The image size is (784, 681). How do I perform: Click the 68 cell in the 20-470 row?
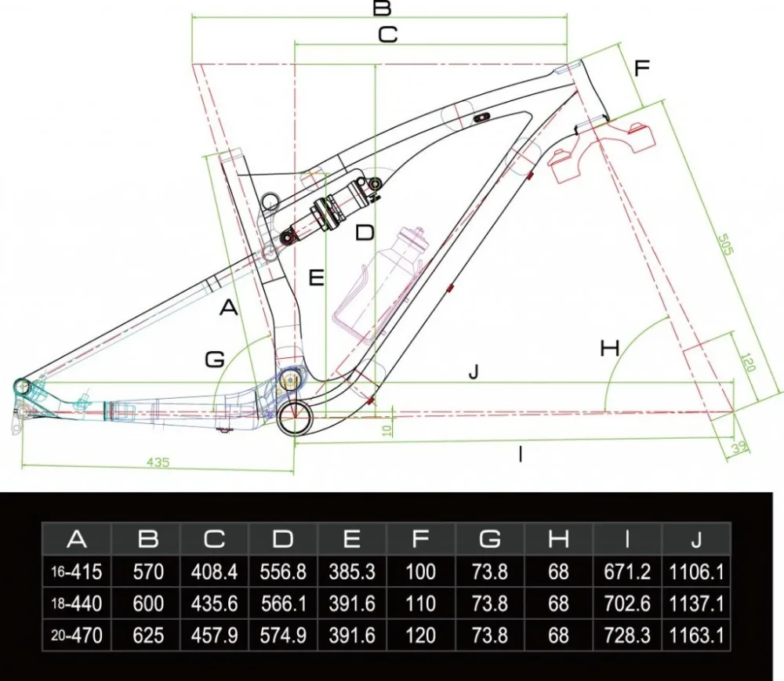(558, 636)
